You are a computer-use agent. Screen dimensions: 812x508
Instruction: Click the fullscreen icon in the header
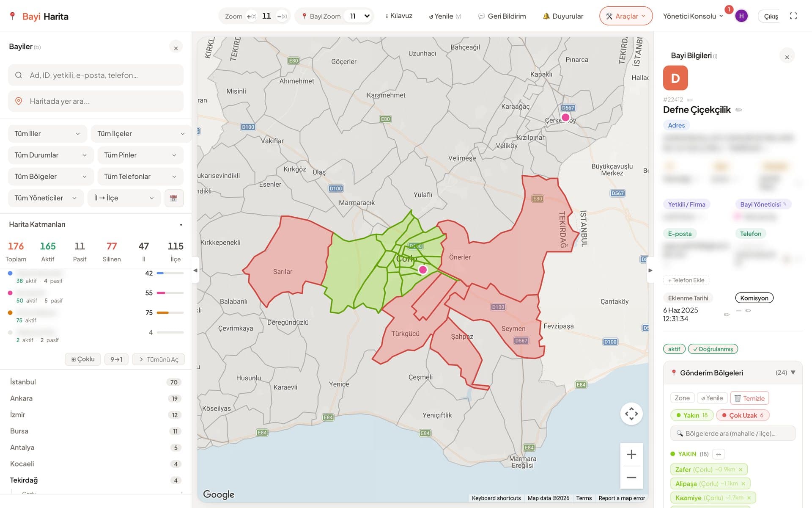point(793,16)
